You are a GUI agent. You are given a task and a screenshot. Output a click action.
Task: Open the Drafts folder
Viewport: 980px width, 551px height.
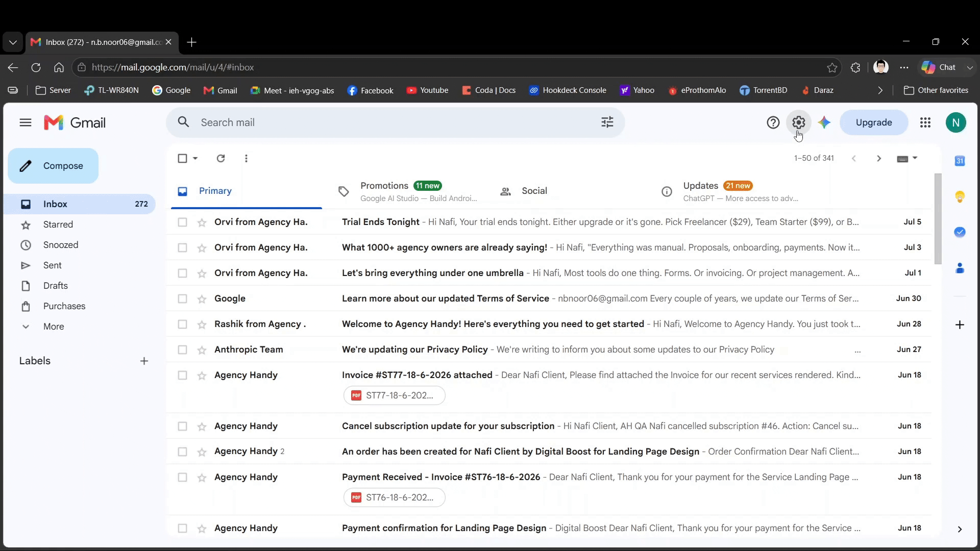pos(55,286)
